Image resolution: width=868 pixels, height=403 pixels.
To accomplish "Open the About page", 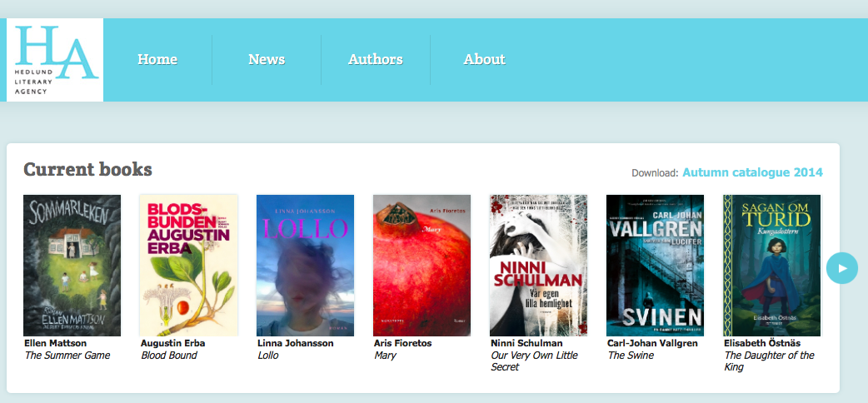I will pyautogui.click(x=484, y=59).
